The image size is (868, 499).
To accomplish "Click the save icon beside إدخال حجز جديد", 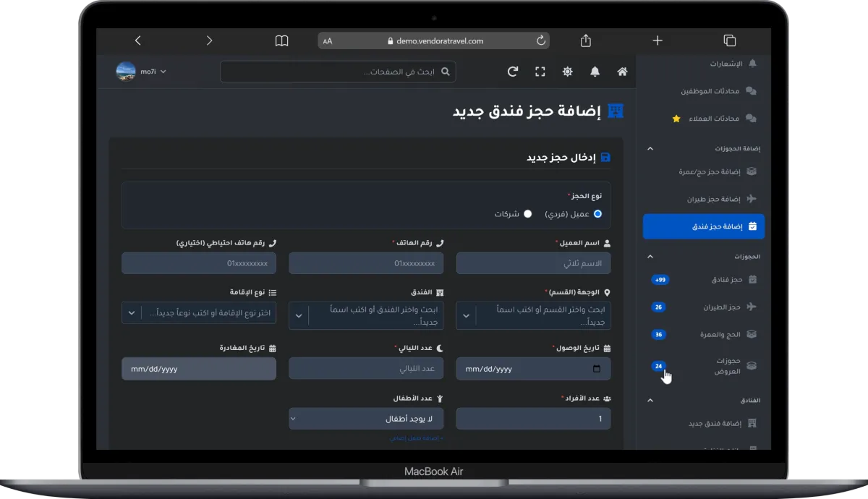I will pos(605,157).
